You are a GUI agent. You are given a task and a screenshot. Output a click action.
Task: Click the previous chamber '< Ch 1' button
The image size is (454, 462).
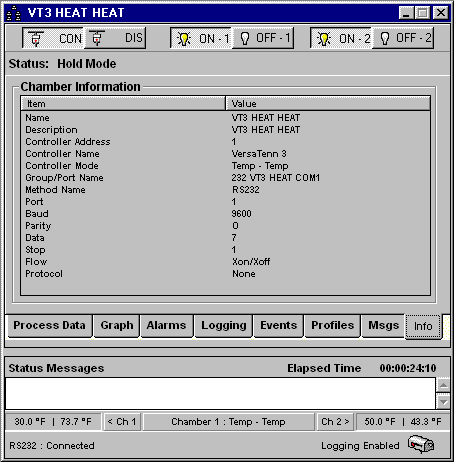122,422
